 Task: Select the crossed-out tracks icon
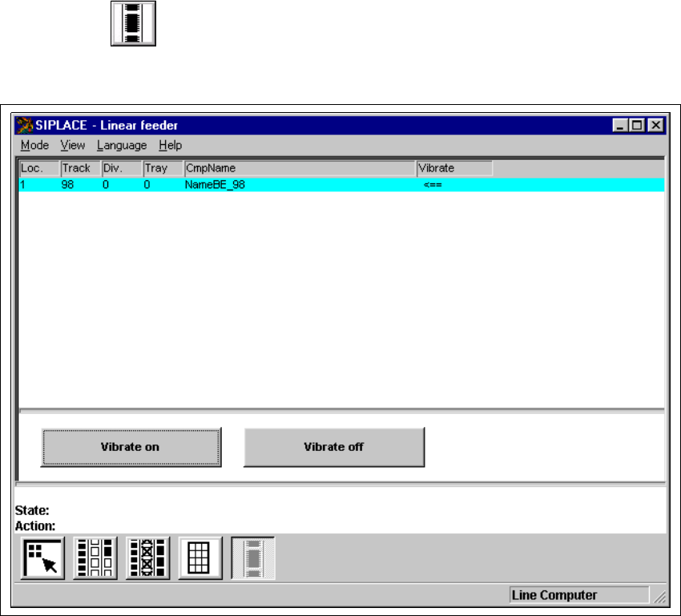147,558
